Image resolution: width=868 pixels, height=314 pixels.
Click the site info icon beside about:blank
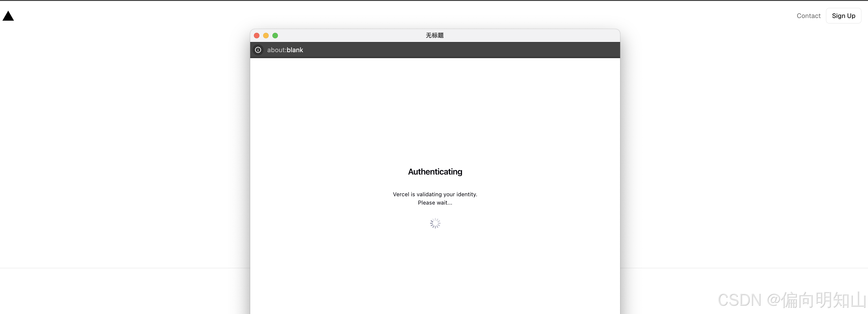point(258,50)
